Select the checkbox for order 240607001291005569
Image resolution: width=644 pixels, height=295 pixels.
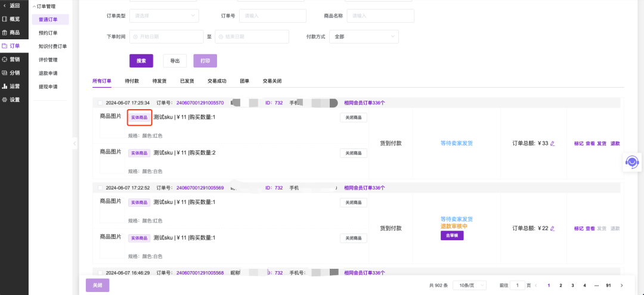[x=100, y=188]
